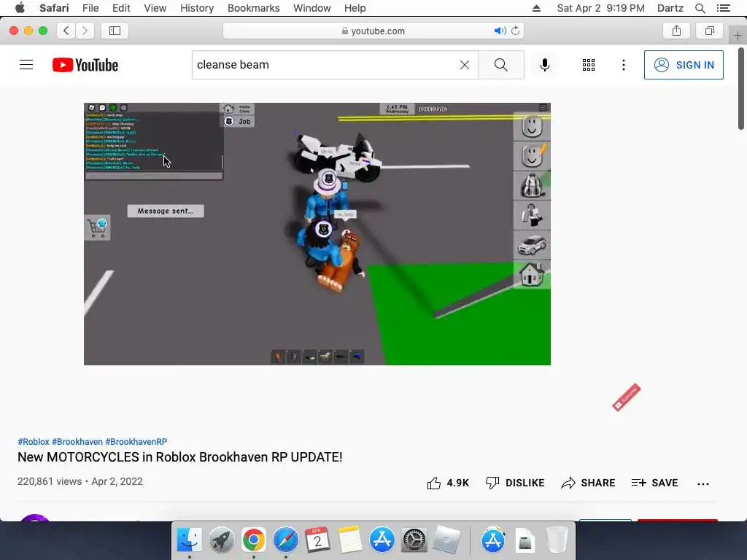Open System Preferences from the Dock
747x560 pixels.
414,540
